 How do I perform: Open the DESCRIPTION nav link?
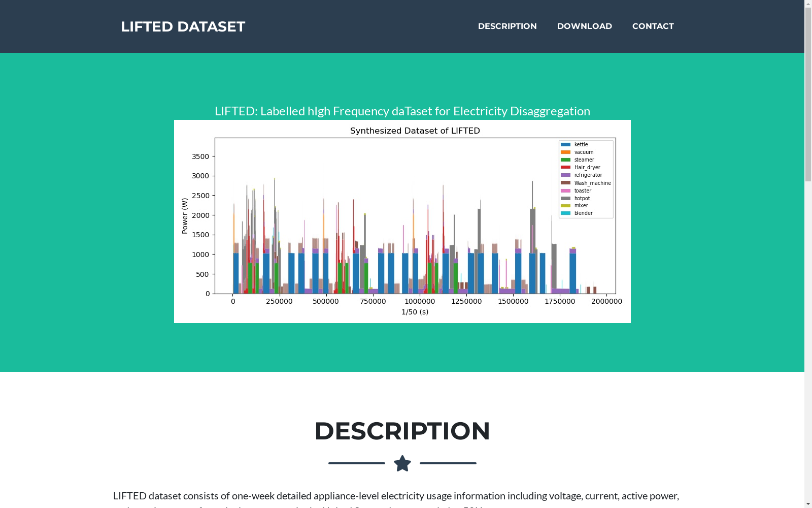point(507,26)
